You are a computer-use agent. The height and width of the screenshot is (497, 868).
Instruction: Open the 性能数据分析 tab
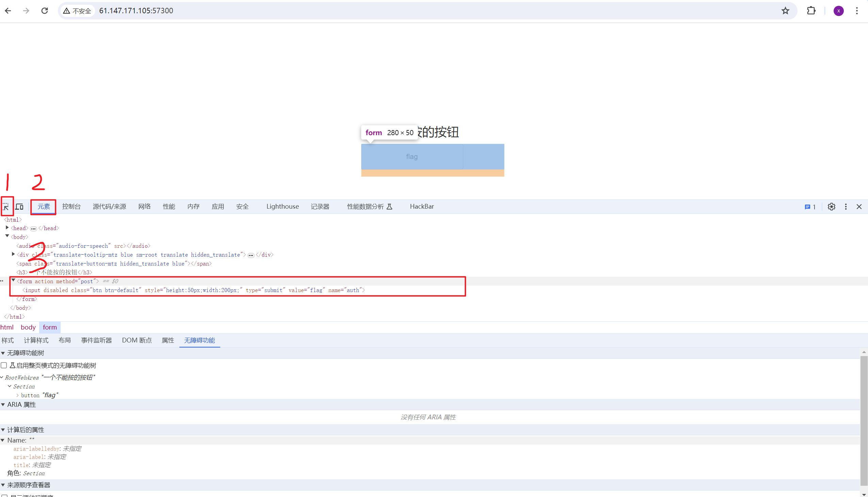(x=370, y=207)
